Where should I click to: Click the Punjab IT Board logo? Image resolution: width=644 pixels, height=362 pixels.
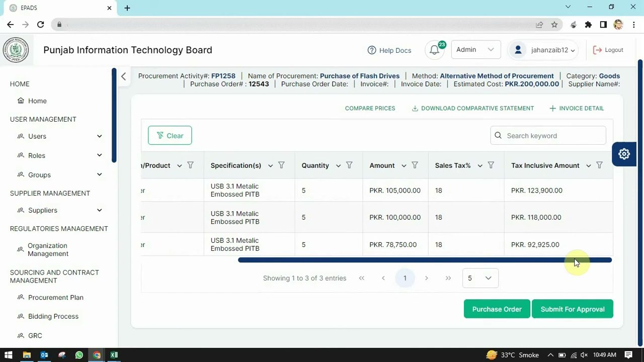(x=16, y=50)
